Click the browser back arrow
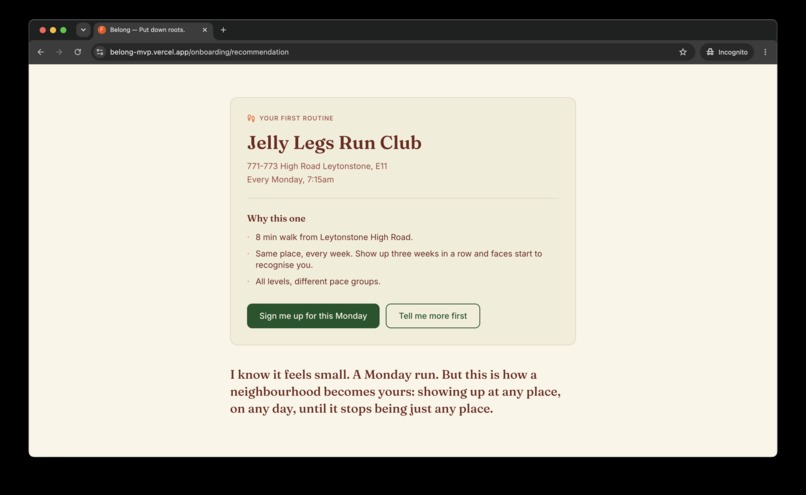 point(41,52)
